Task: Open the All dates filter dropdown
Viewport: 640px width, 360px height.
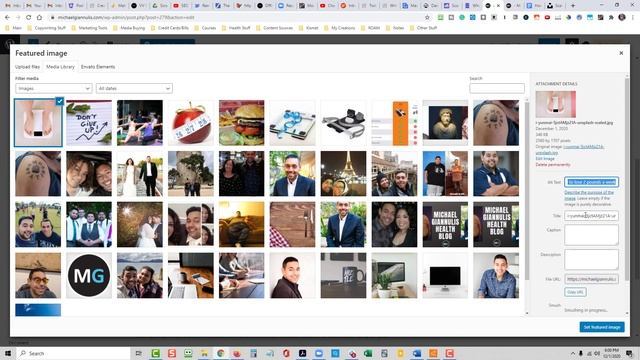Action: [134, 88]
